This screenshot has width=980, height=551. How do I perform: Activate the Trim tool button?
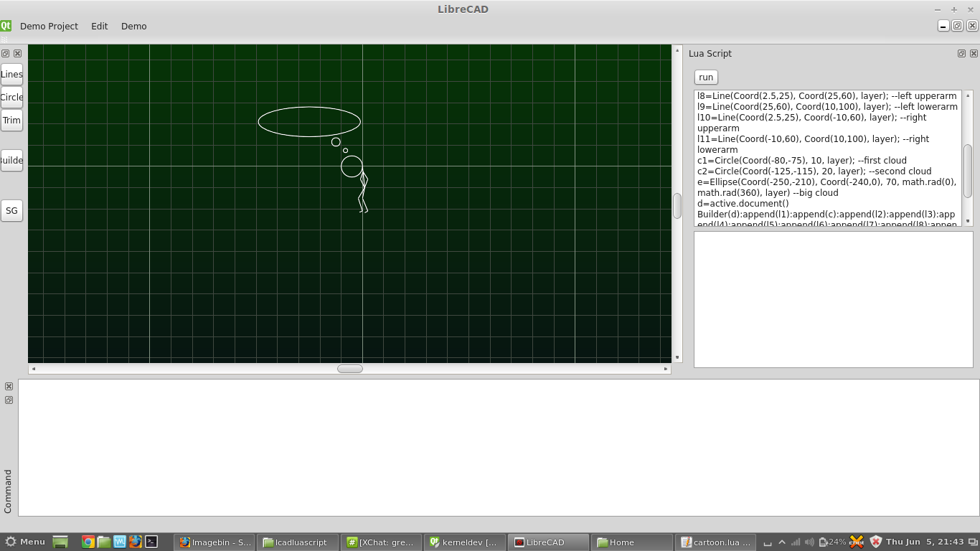11,121
